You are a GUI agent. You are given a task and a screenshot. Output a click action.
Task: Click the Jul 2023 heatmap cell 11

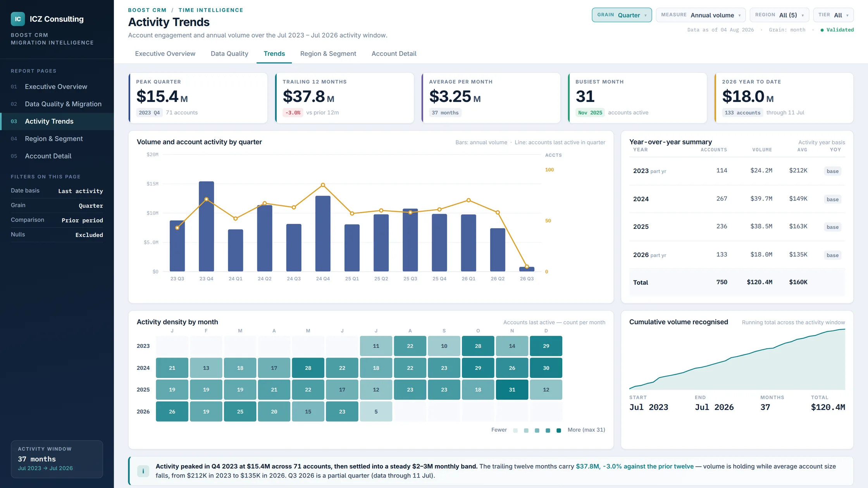(376, 346)
